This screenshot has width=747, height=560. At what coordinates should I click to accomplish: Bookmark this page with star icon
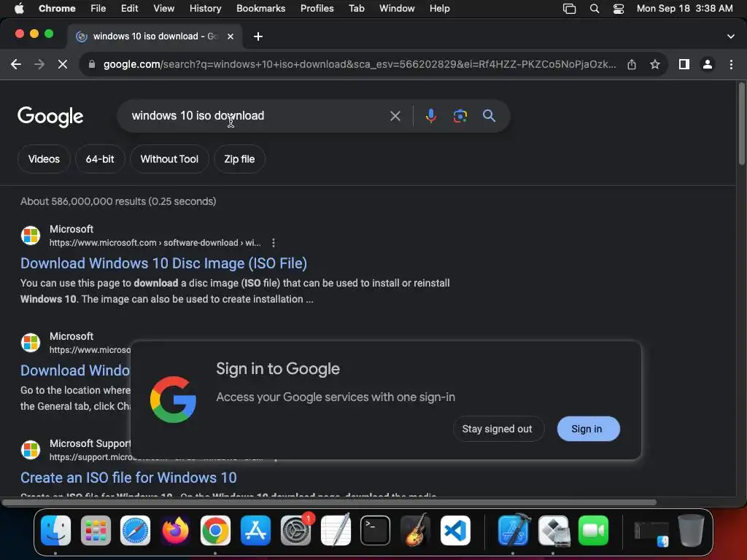pos(655,64)
